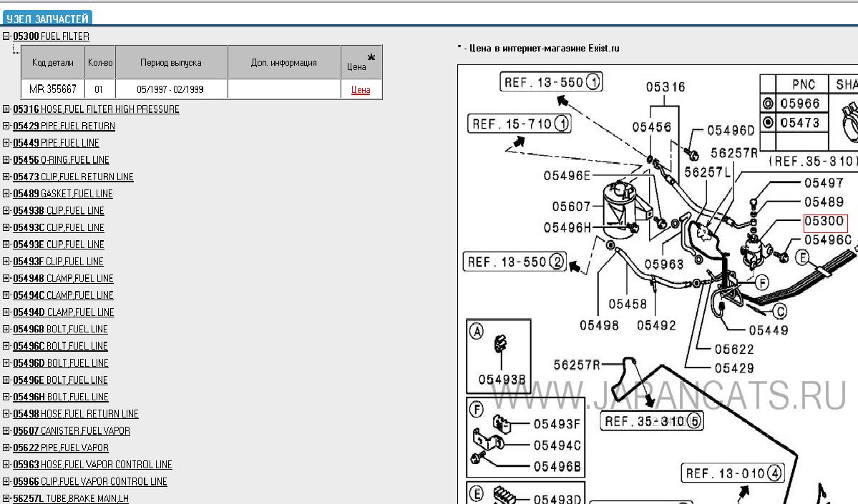Open 05456 O-RING,FUEL LINE link
Screen dimensions: 858x504
(x=62, y=160)
